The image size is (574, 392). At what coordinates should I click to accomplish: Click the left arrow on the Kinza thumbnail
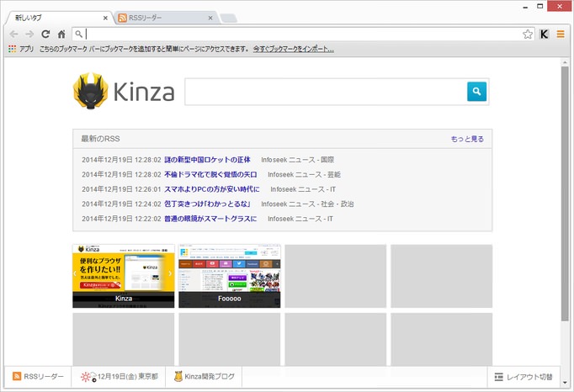pyautogui.click(x=75, y=273)
